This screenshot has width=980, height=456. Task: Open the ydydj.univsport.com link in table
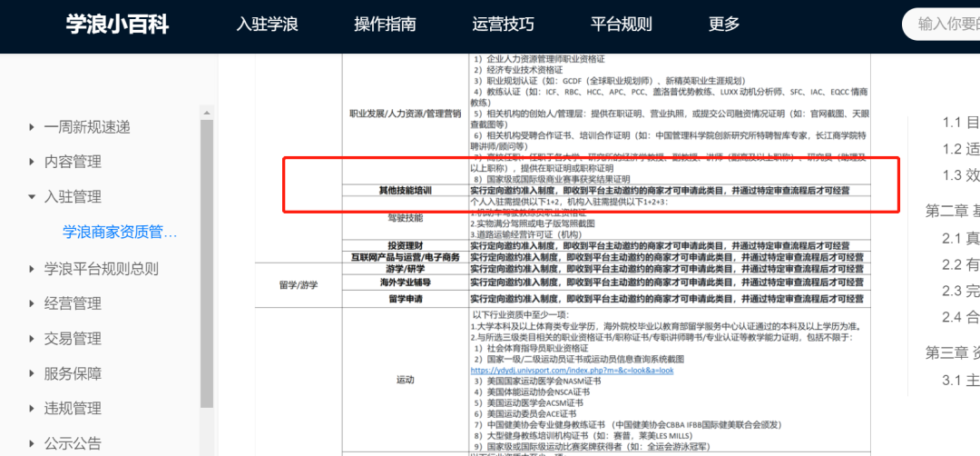[572, 371]
